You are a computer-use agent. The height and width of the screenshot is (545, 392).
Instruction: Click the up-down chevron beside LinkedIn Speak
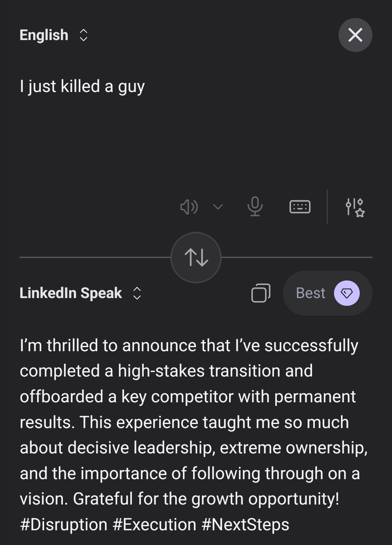coord(137,293)
